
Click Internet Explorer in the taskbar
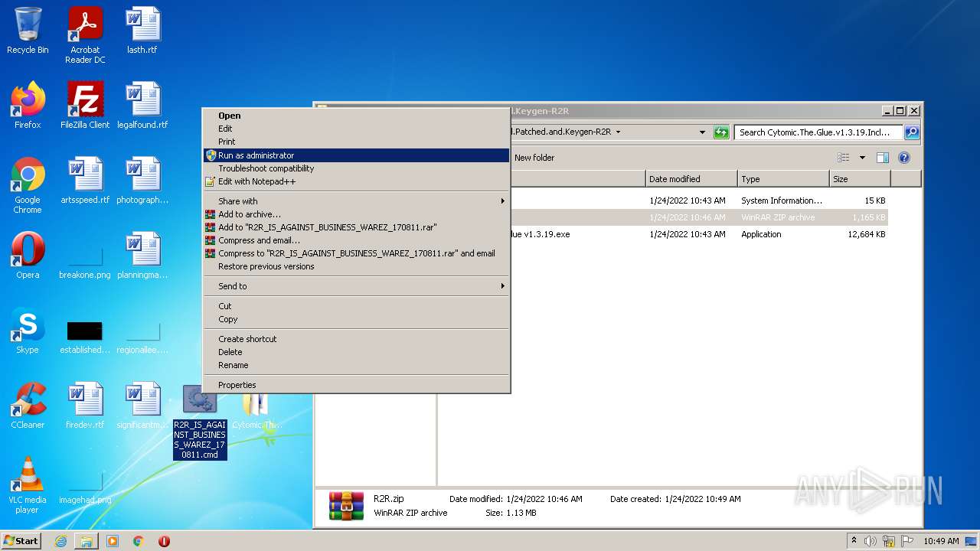[x=60, y=541]
